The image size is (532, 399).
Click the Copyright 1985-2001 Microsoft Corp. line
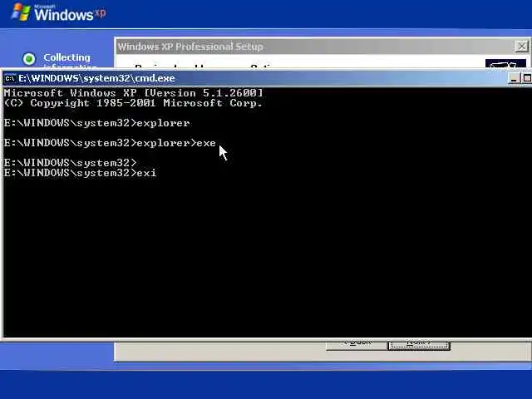click(x=133, y=103)
